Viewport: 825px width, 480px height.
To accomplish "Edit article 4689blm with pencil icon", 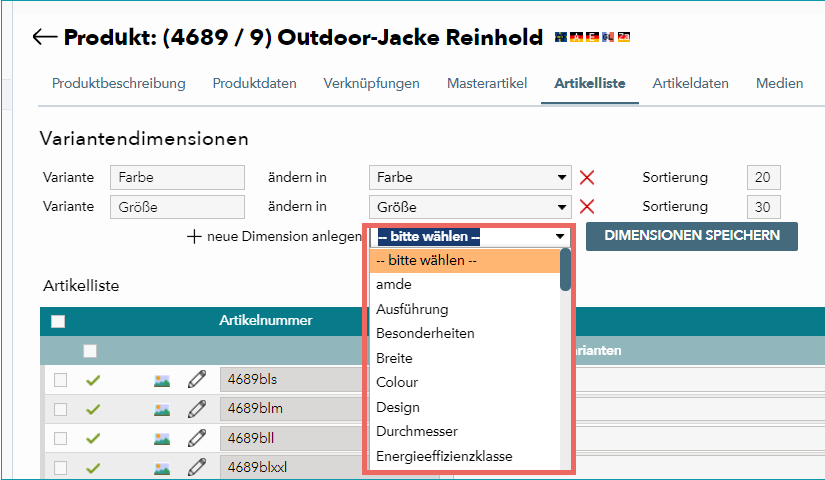I will pyautogui.click(x=197, y=408).
